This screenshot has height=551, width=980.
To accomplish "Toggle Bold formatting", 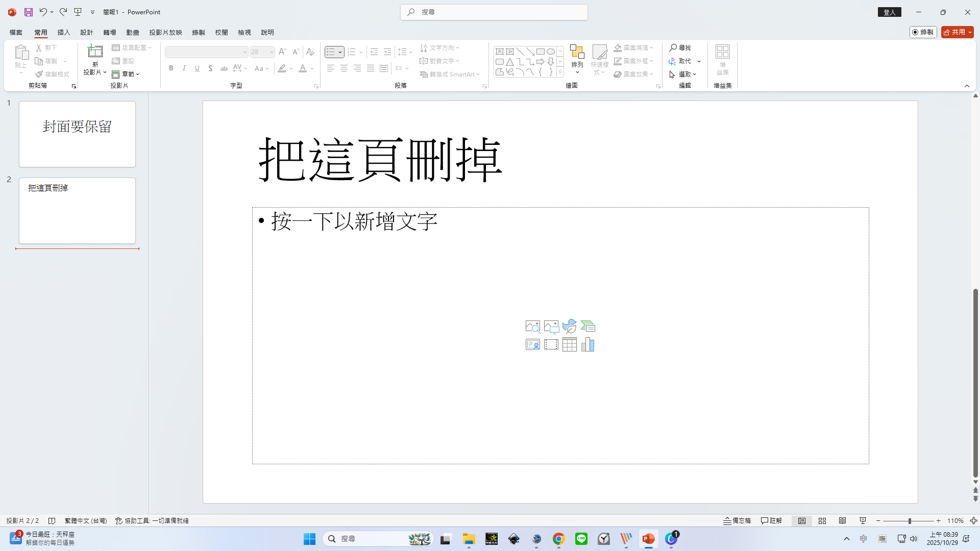I will pos(171,68).
